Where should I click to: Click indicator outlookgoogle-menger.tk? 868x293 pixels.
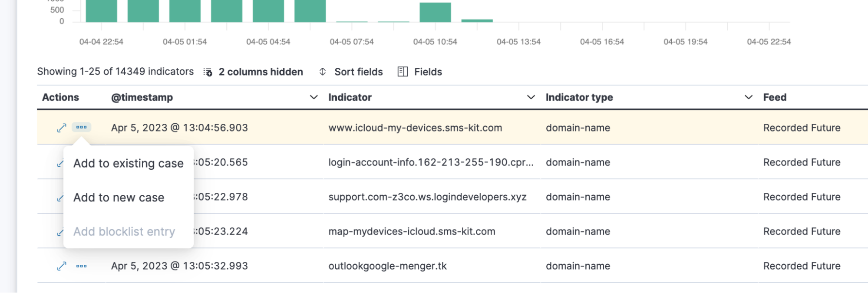pyautogui.click(x=387, y=266)
